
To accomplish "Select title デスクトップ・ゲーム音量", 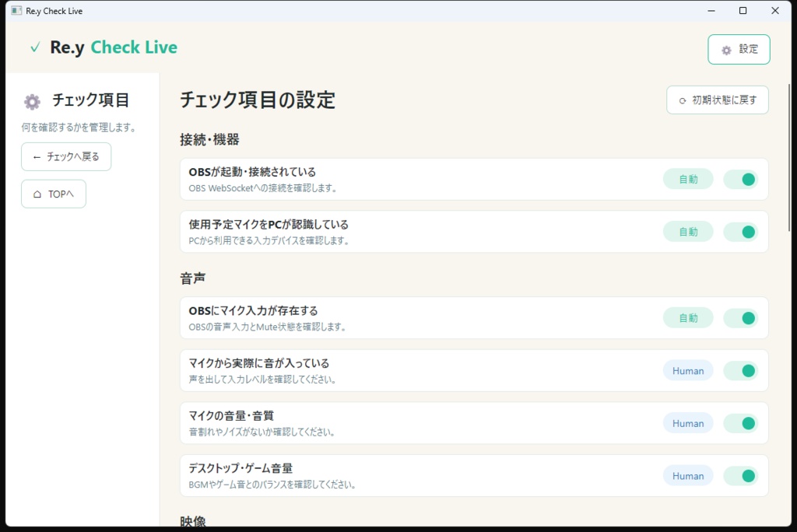I will [241, 468].
